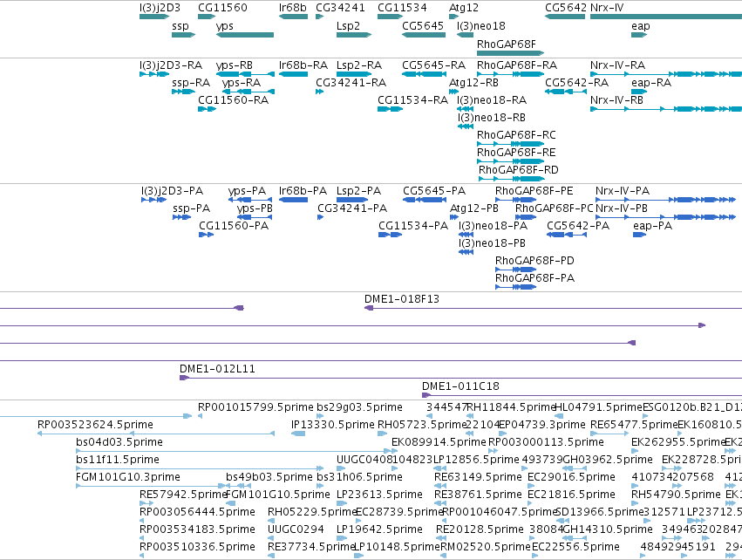The width and height of the screenshot is (742, 560).
Task: Click the CG11560 gene arrow
Action: [207, 17]
